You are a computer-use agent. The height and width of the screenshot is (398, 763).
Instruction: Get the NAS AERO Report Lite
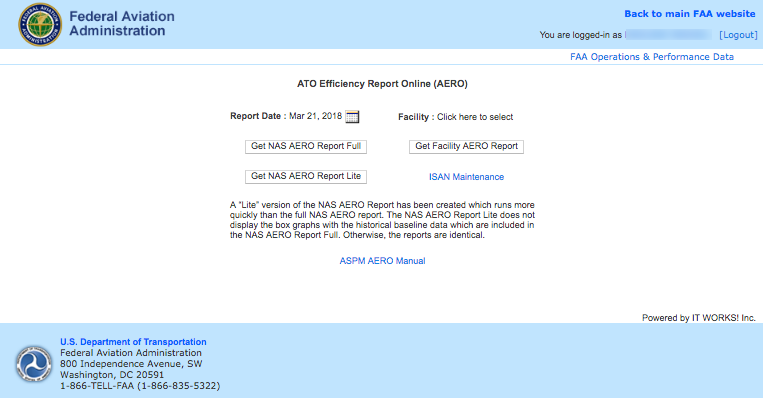click(306, 177)
